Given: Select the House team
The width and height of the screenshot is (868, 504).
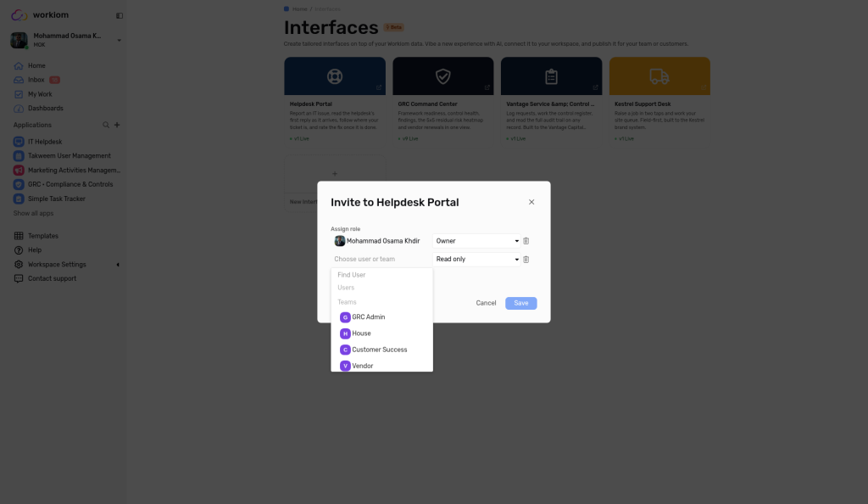Looking at the screenshot, I should tap(381, 333).
